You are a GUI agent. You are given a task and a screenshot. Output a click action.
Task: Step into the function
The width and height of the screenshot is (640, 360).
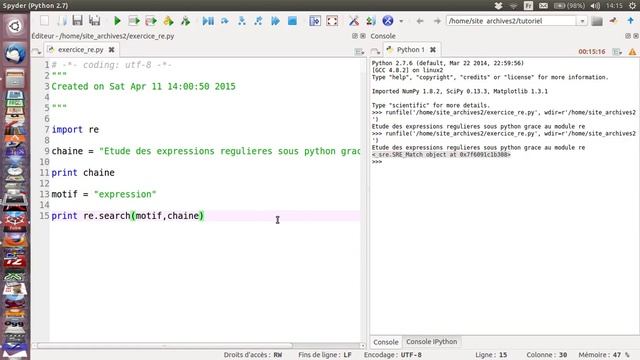click(x=242, y=21)
